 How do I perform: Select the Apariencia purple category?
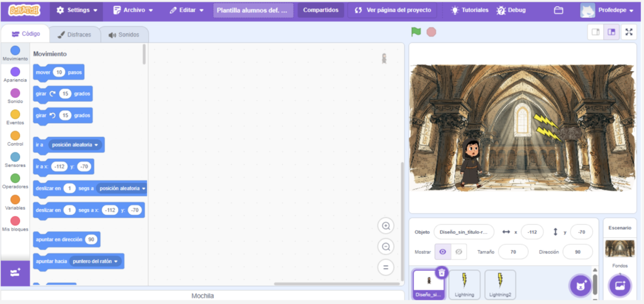coord(15,73)
